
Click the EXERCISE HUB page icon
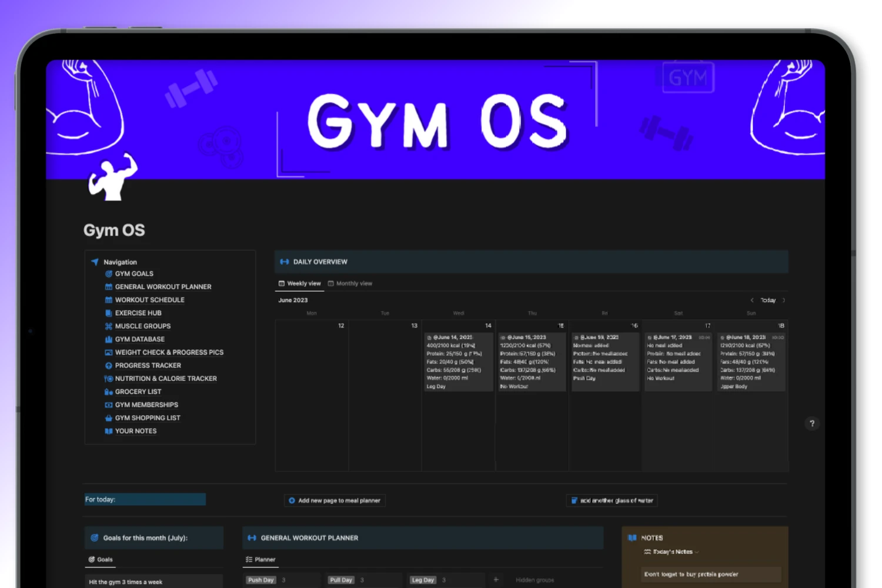(x=109, y=313)
